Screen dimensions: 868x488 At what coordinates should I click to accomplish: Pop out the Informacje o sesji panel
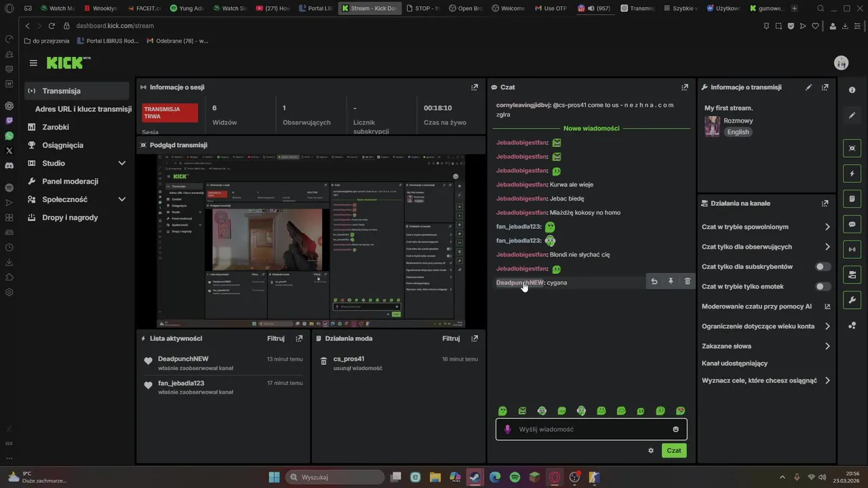(x=475, y=87)
